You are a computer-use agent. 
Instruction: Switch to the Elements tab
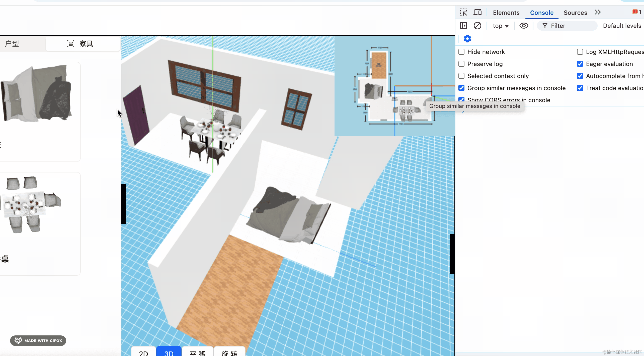(x=506, y=13)
